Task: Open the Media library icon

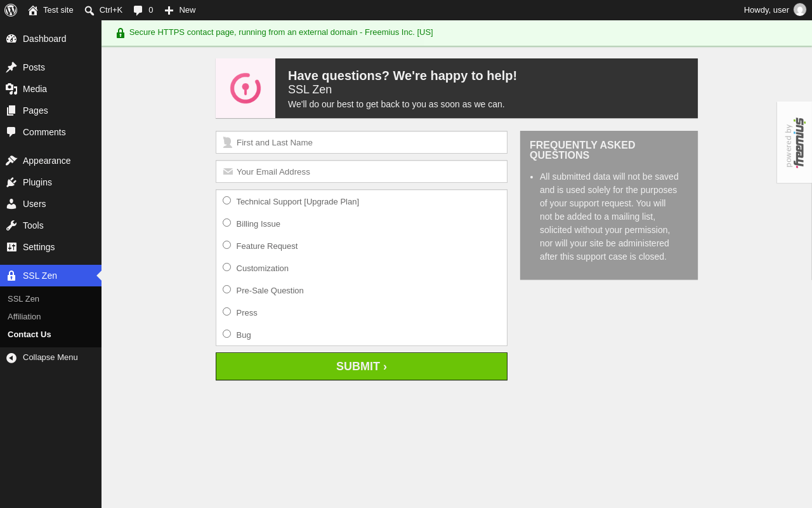Action: tap(11, 89)
